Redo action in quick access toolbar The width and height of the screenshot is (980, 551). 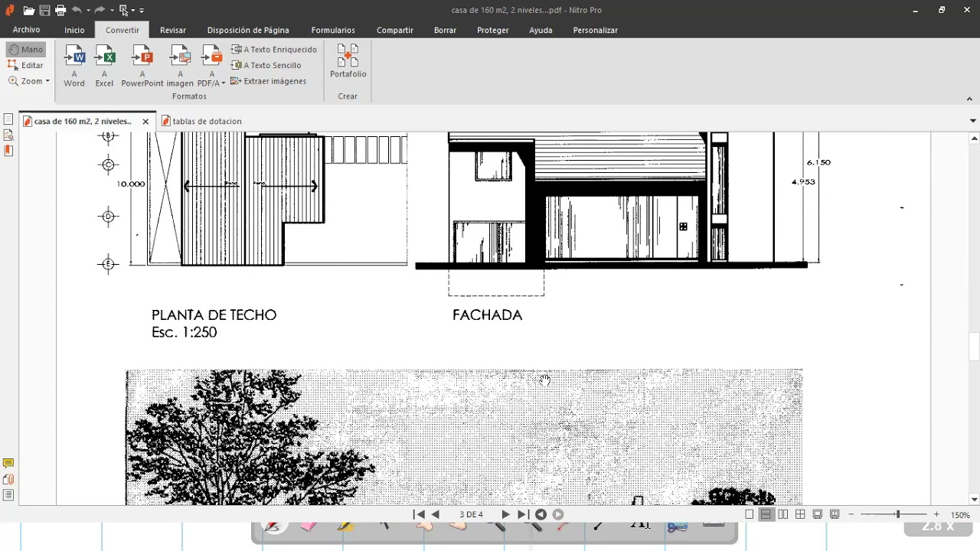point(100,11)
